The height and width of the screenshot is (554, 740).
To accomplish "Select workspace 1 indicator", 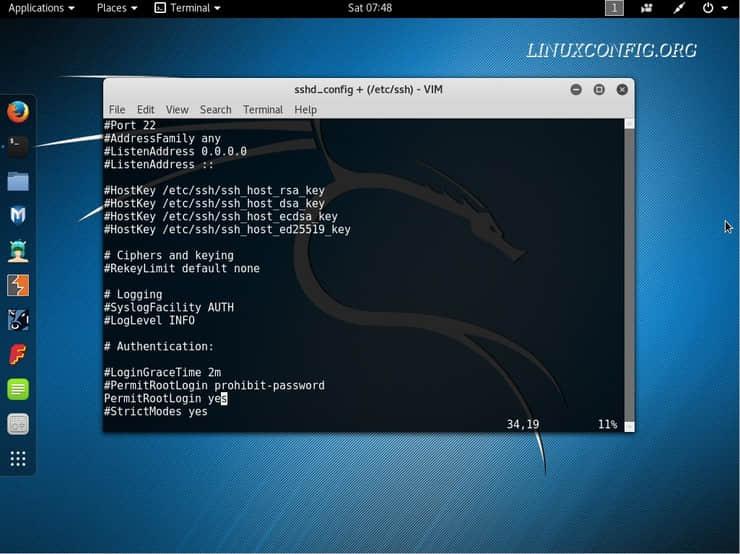I will (614, 8).
